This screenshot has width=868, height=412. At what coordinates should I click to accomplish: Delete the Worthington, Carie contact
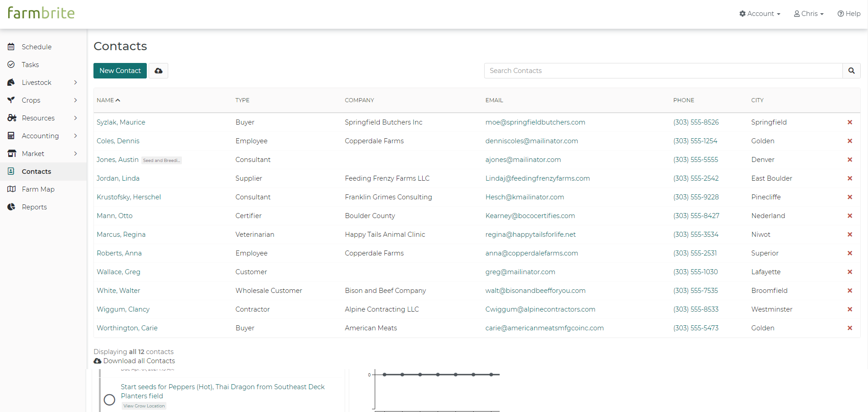coord(850,328)
